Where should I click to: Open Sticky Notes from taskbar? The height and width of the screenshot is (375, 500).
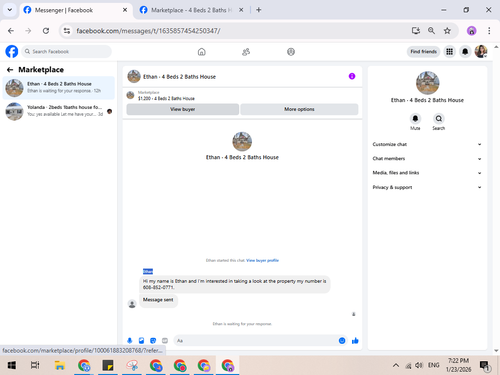108,365
